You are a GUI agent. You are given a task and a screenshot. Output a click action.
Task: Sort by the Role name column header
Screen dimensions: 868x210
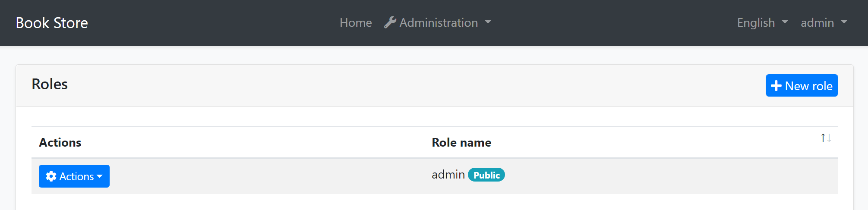coord(461,143)
